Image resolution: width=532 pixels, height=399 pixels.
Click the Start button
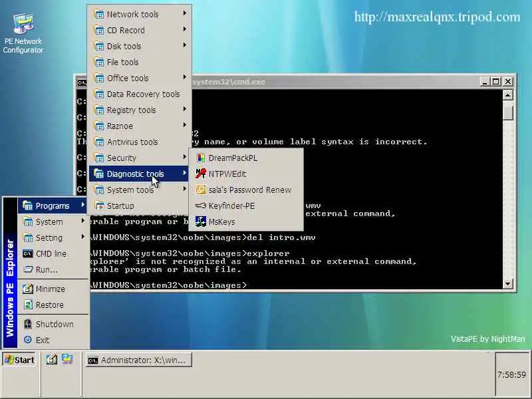20,360
